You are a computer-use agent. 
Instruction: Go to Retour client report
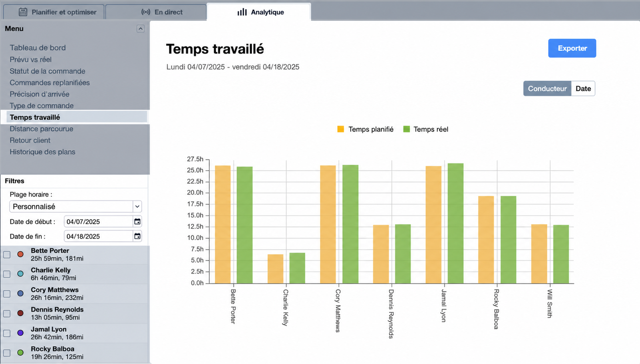(30, 140)
